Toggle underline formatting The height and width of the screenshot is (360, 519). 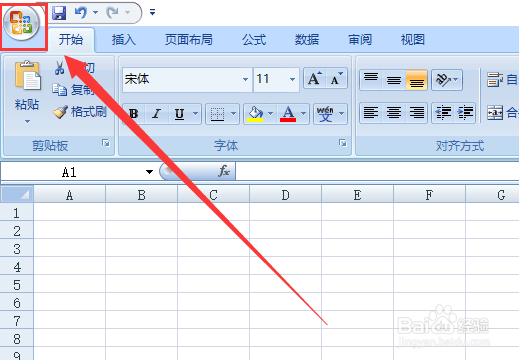click(180, 114)
